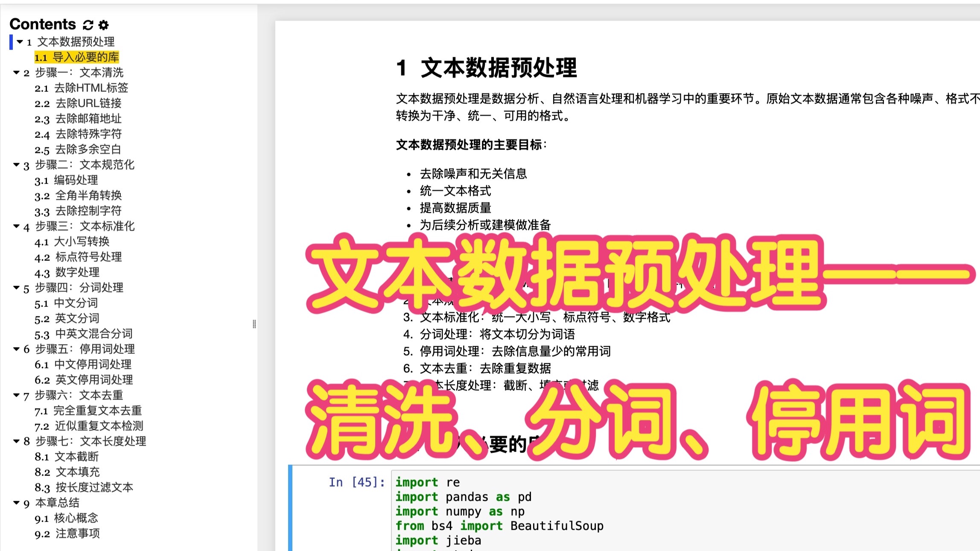The width and height of the screenshot is (980, 551).
Task: Collapse section 4 步骤三:文本标准化
Action: click(x=16, y=226)
